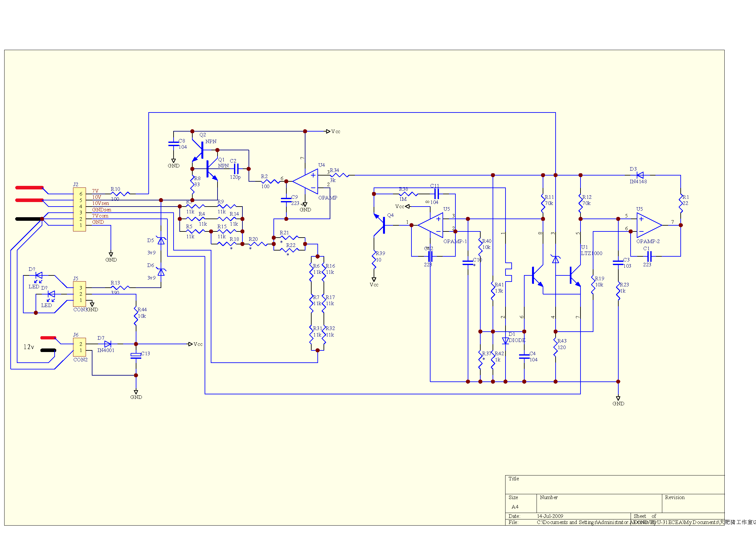Click the C8 104 capacitor symbol

(x=174, y=144)
